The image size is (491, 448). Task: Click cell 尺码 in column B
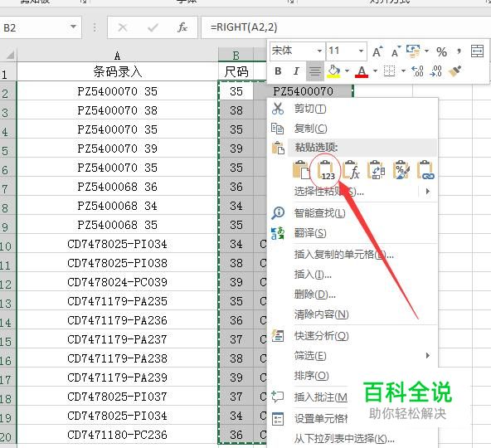click(x=236, y=71)
